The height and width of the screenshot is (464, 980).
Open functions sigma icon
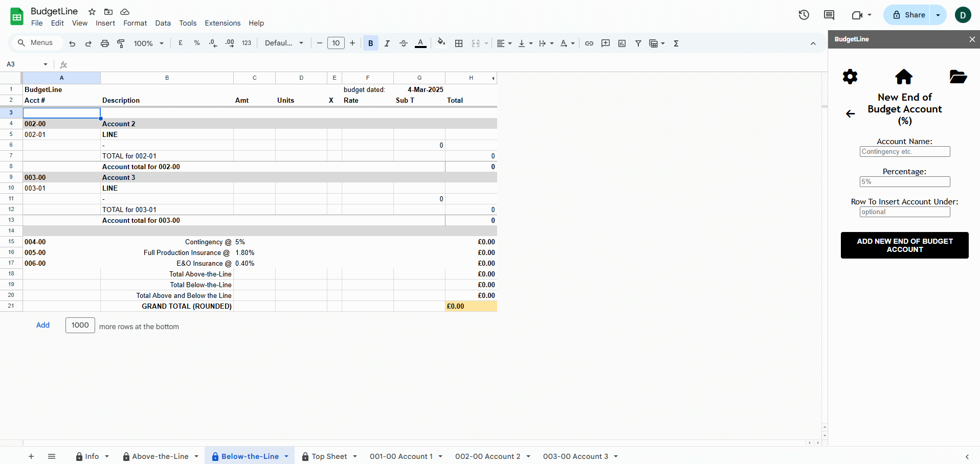676,43
